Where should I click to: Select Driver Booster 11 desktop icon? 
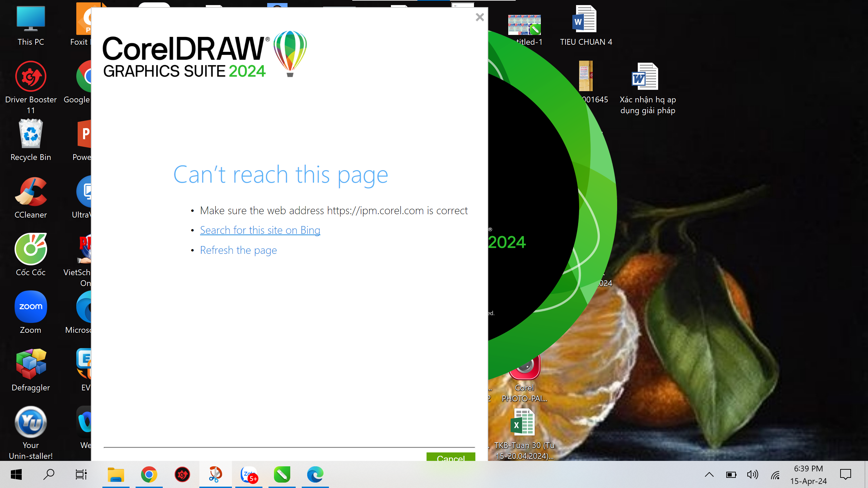(31, 87)
